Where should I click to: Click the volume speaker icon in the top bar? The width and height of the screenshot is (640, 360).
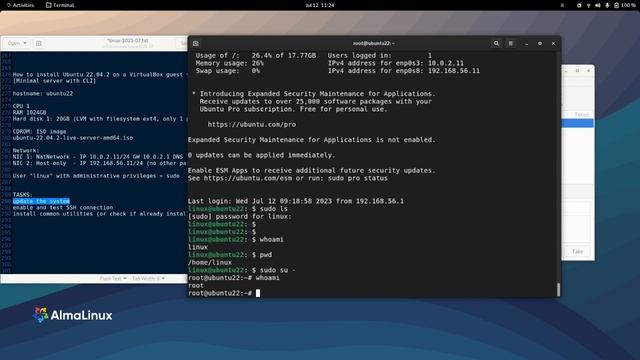(x=598, y=5)
